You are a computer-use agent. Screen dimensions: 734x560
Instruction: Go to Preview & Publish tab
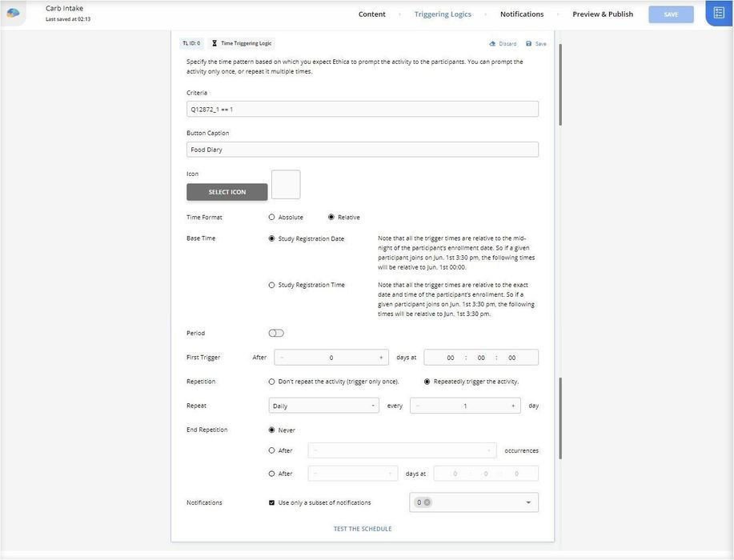(x=602, y=14)
